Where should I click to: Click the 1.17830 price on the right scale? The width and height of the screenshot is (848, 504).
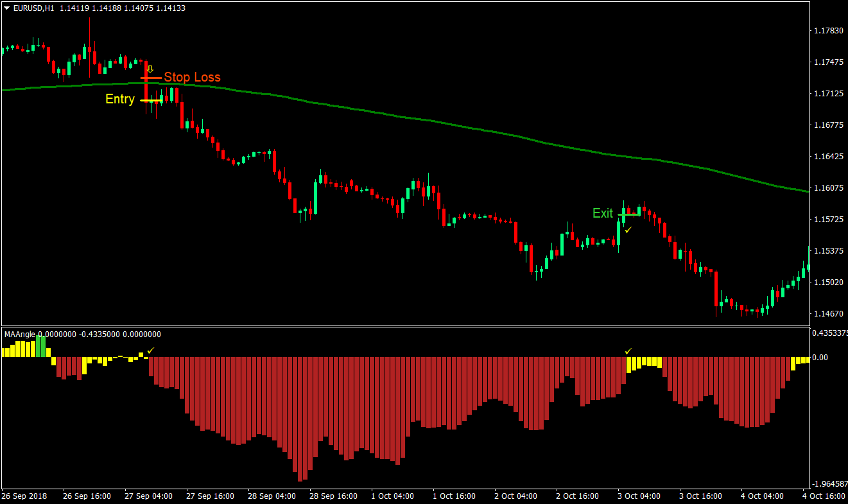(x=829, y=30)
